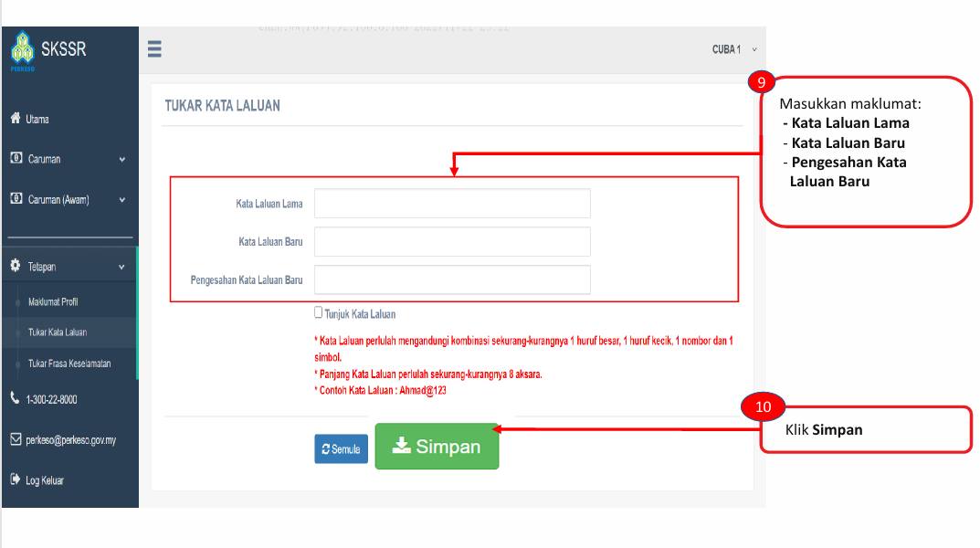Select Tukar Frasa Keselamatan menu item
Viewport: 980px width, 548px height.
pyautogui.click(x=69, y=363)
